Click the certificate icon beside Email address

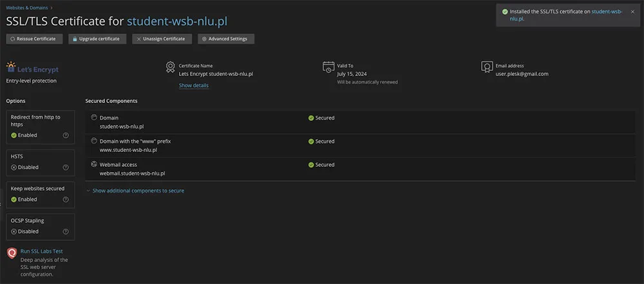coord(487,67)
